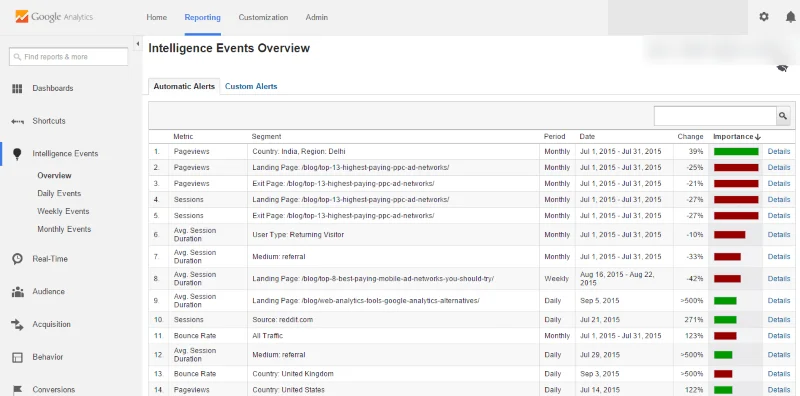800x396 pixels.
Task: Open Details for the India Delhi pageviews alert
Action: (779, 152)
